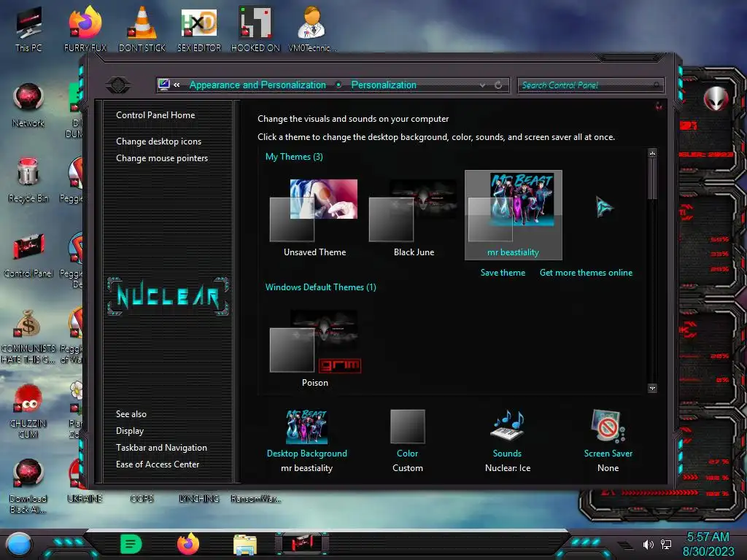Click the Alienware head gadget icon
This screenshot has height=560, width=747.
coord(716,98)
